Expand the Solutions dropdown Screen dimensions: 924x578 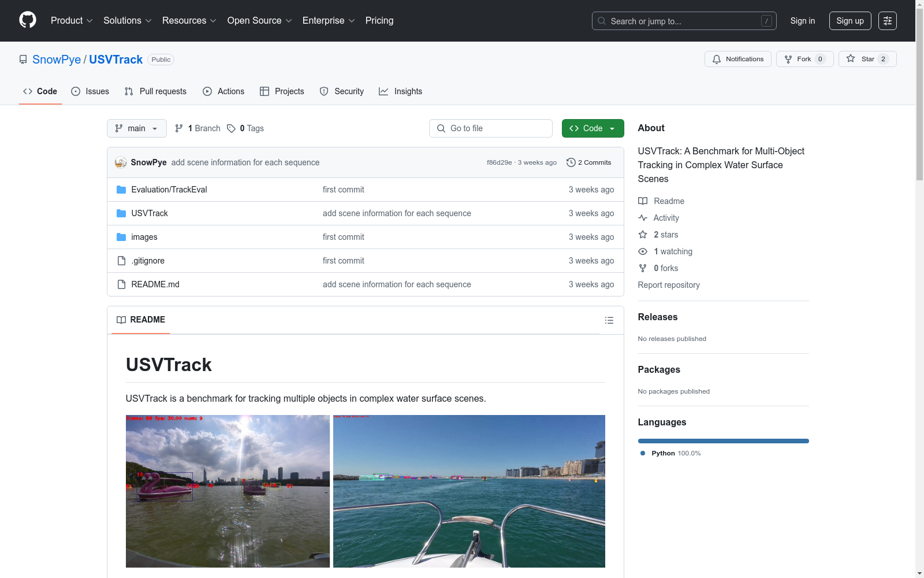point(128,21)
